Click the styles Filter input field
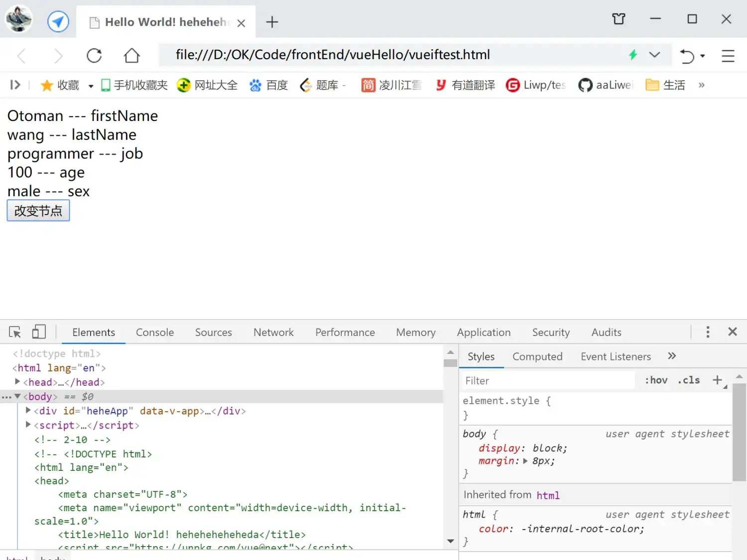 pyautogui.click(x=548, y=381)
